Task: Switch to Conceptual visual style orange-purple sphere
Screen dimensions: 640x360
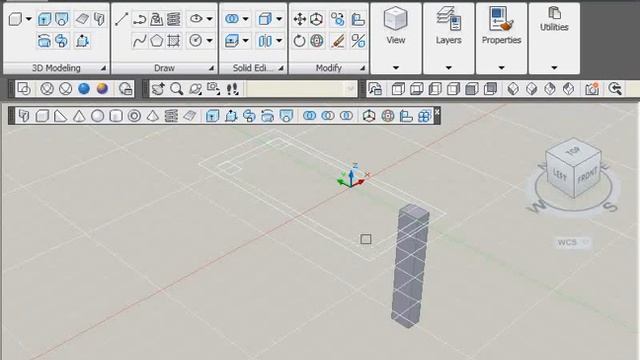Action: [102, 89]
